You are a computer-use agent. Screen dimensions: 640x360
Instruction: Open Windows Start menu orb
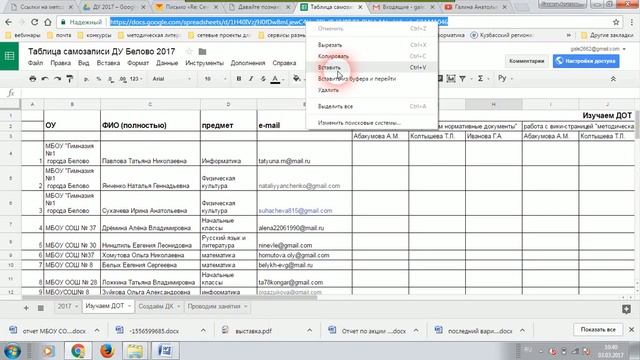(x=12, y=351)
